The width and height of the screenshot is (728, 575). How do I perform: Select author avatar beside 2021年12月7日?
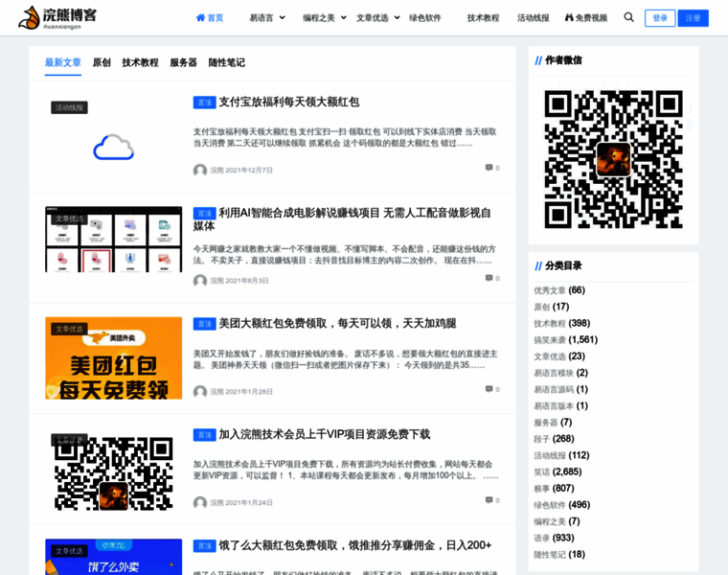(200, 171)
